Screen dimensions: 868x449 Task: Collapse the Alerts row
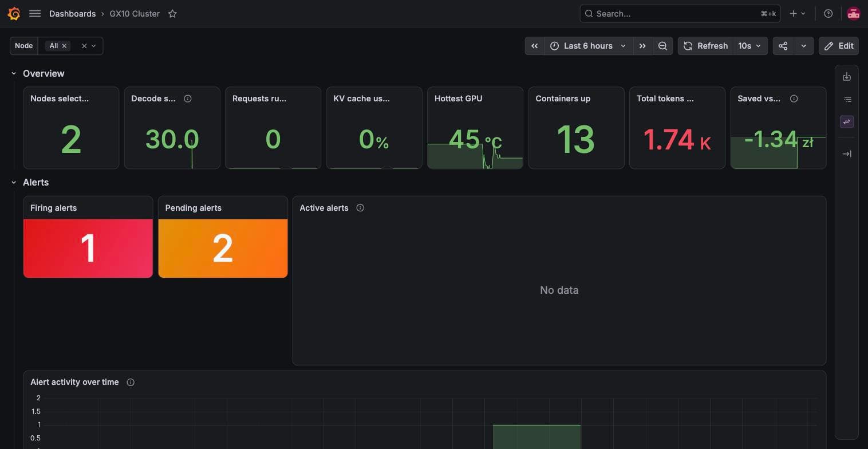click(14, 182)
